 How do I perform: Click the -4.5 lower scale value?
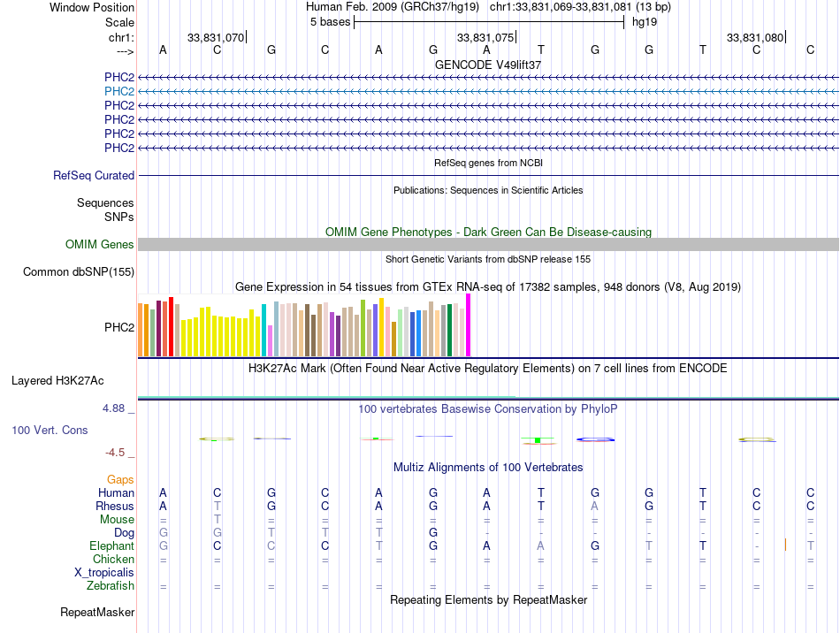click(115, 453)
